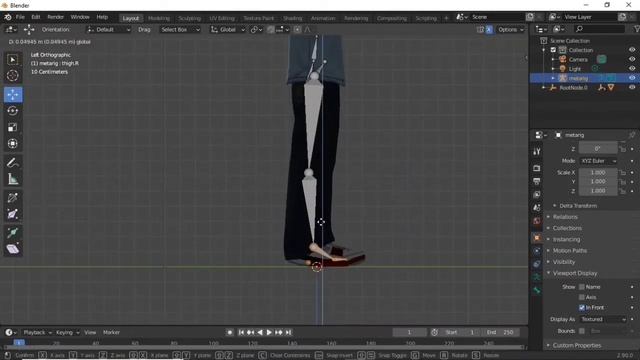Hide the Camera object
The width and height of the screenshot is (640, 360).
pyautogui.click(x=632, y=59)
